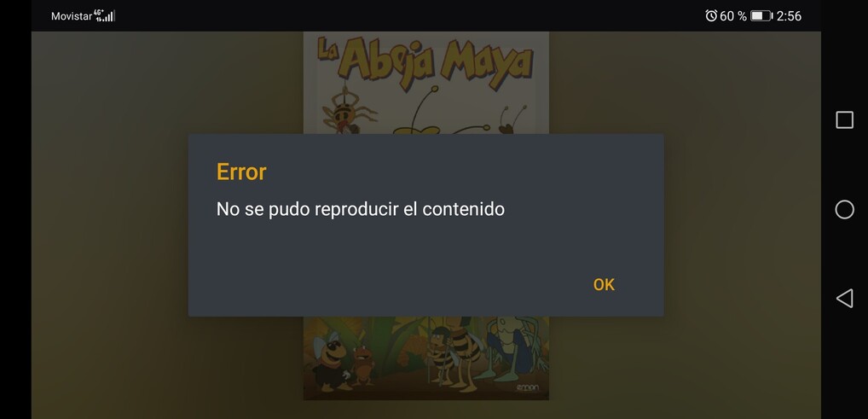Tap the alarm clock status icon
This screenshot has height=419, width=868.
point(711,15)
